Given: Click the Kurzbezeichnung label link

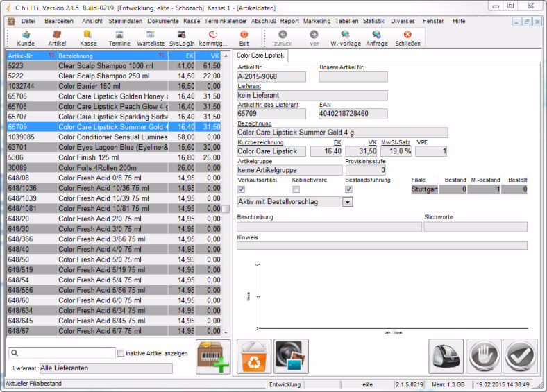Looking at the screenshot, I should click(260, 142).
